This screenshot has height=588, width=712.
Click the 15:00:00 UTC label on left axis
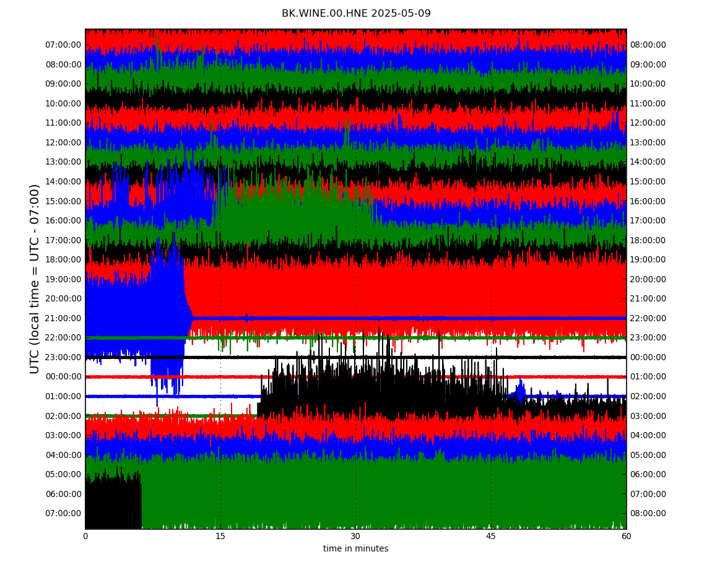pos(63,201)
